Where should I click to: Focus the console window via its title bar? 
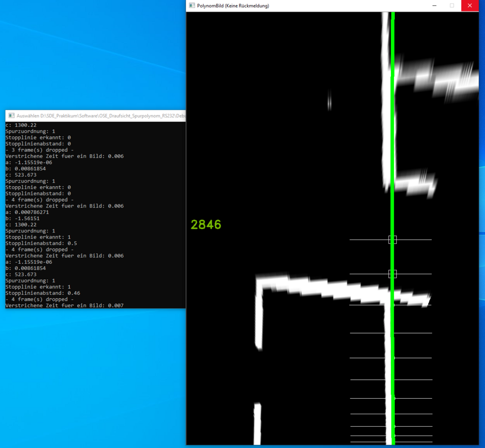tap(100, 115)
